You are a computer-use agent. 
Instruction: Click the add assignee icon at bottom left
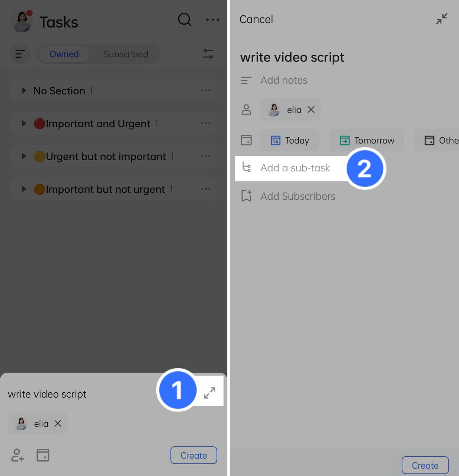tap(17, 455)
